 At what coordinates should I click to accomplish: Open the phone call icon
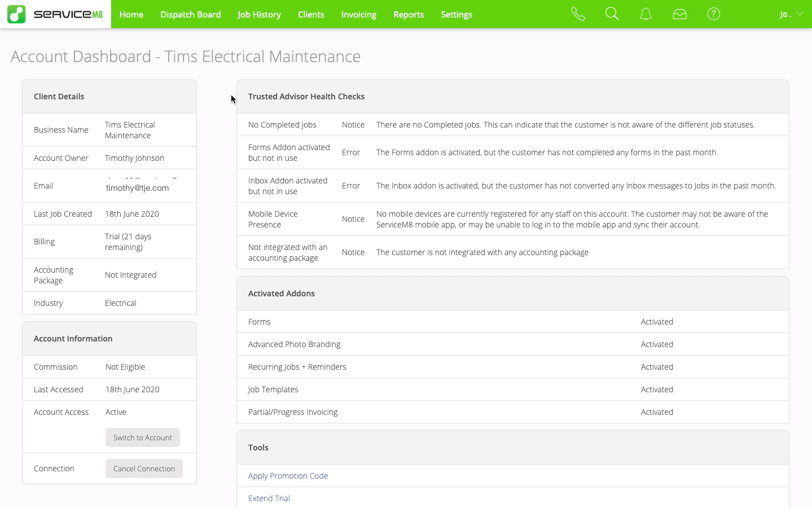point(578,14)
